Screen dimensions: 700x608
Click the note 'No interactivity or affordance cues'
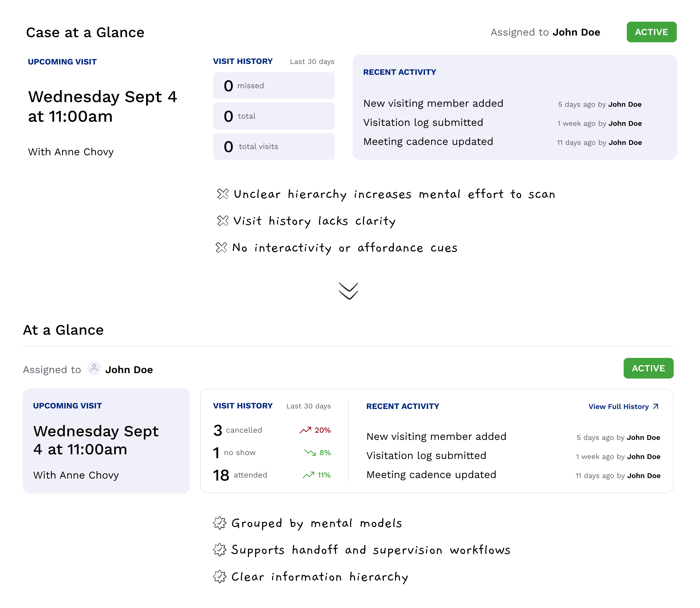pos(345,248)
